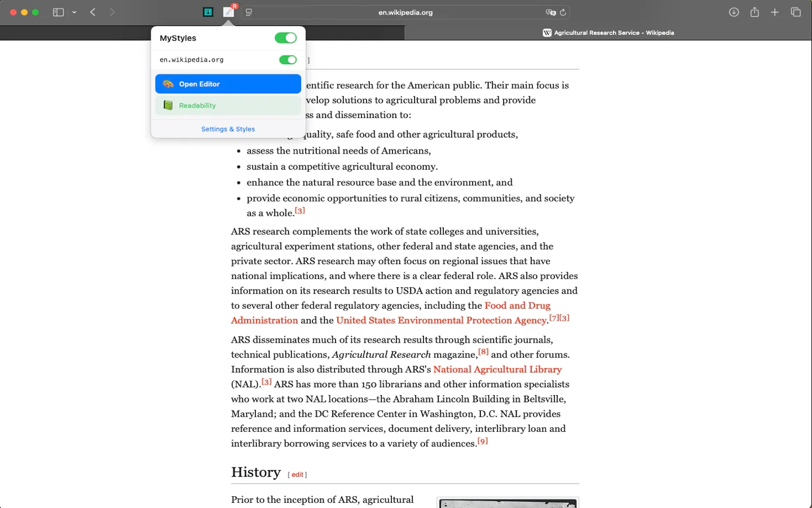Open the Share menu
Image resolution: width=812 pixels, height=508 pixels.
[754, 12]
